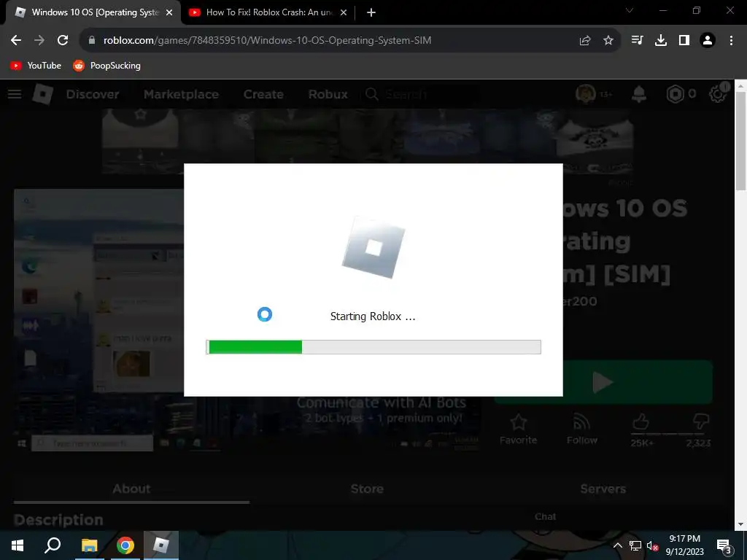Share this page icon in address bar

(585, 41)
